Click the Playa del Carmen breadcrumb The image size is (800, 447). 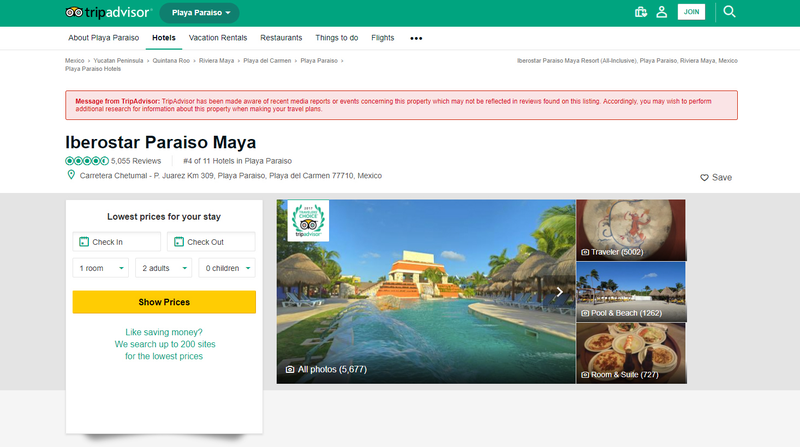point(267,61)
